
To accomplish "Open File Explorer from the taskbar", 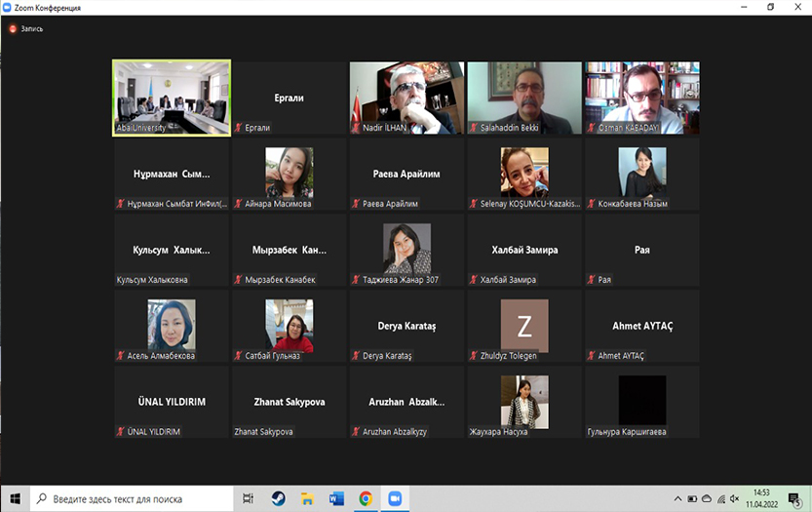I will (x=307, y=498).
